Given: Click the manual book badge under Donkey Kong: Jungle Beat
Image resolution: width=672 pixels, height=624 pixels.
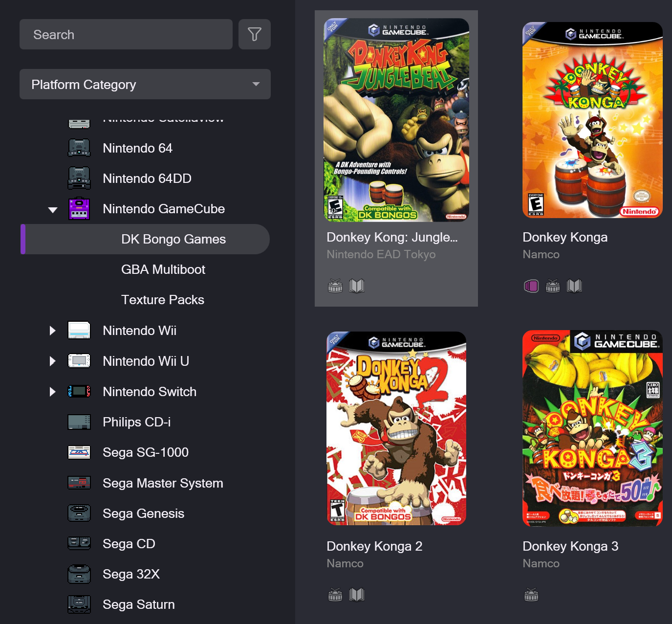Looking at the screenshot, I should pyautogui.click(x=357, y=286).
